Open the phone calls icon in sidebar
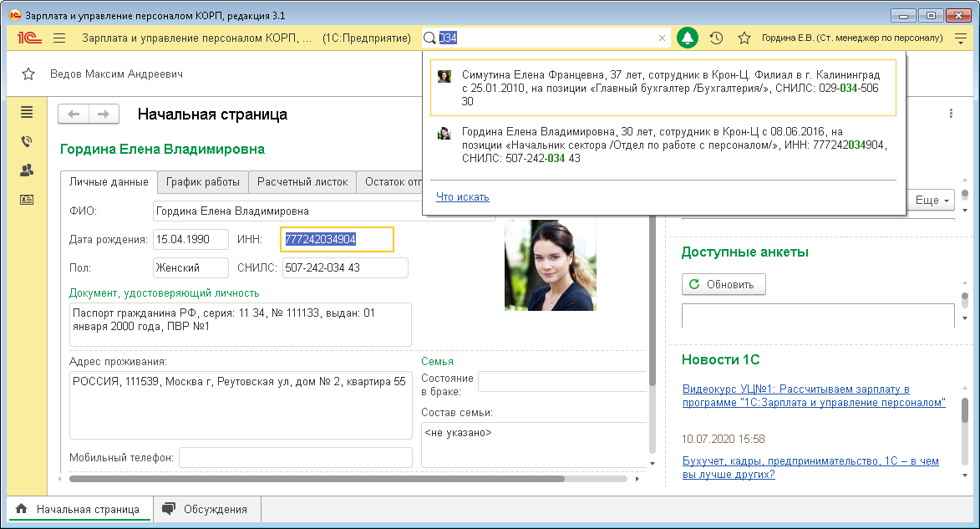 click(26, 141)
